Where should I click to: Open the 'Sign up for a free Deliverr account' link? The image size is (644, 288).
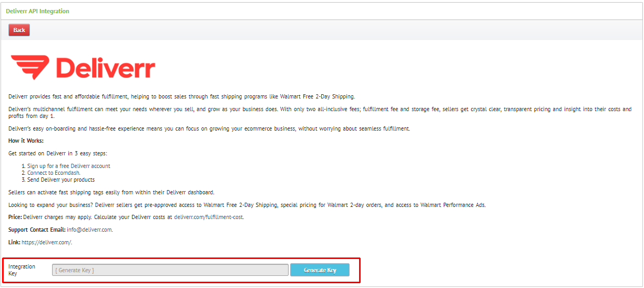[x=69, y=166]
